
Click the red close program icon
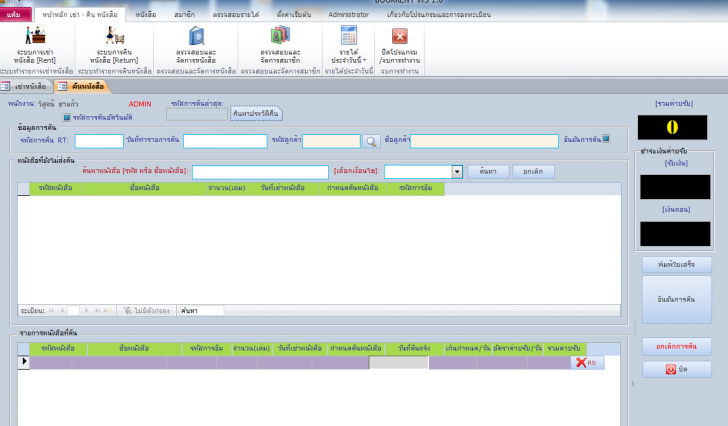(x=399, y=36)
